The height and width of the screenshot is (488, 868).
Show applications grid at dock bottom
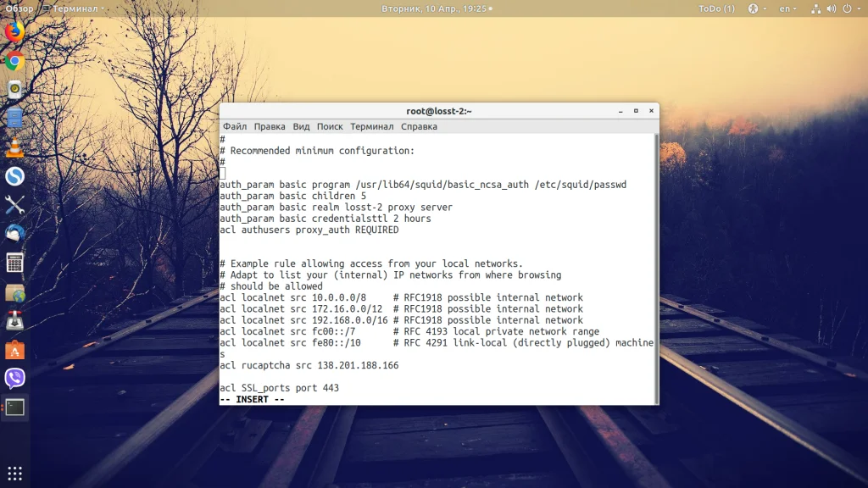tap(15, 474)
